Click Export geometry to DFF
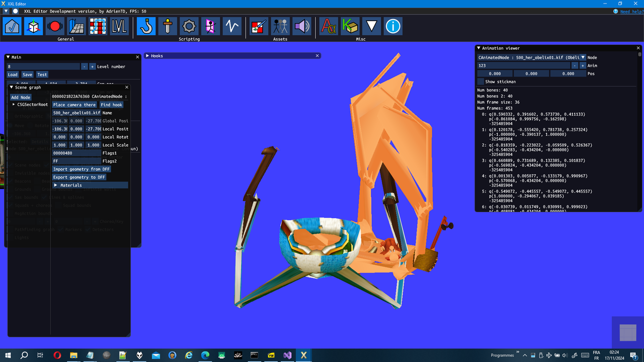 pyautogui.click(x=79, y=177)
